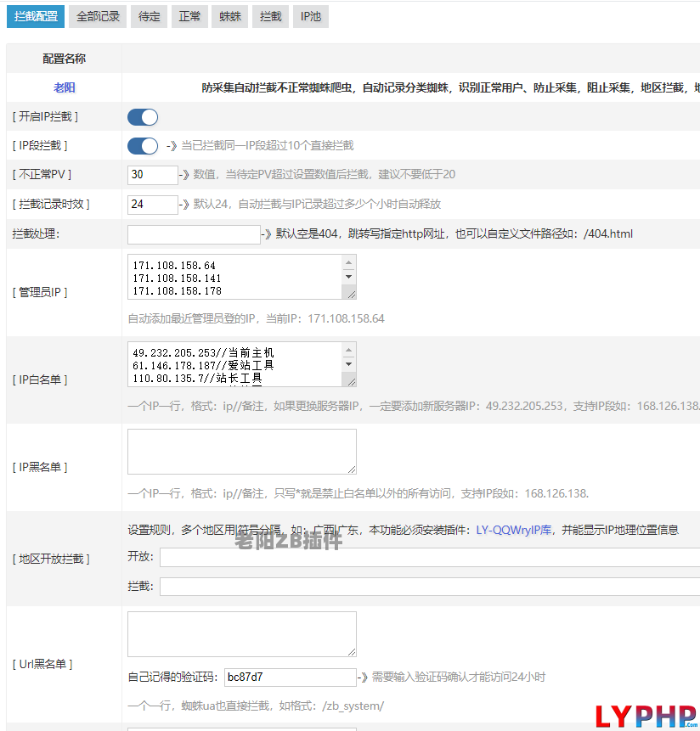Click the 171.108.158.141 admin IP line
The height and width of the screenshot is (731, 700).
[177, 278]
